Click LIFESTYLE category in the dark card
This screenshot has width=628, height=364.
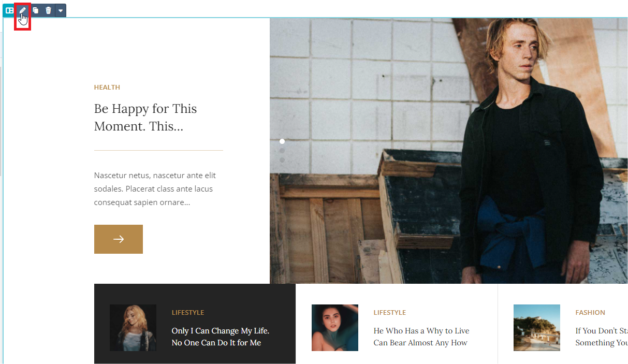(188, 313)
